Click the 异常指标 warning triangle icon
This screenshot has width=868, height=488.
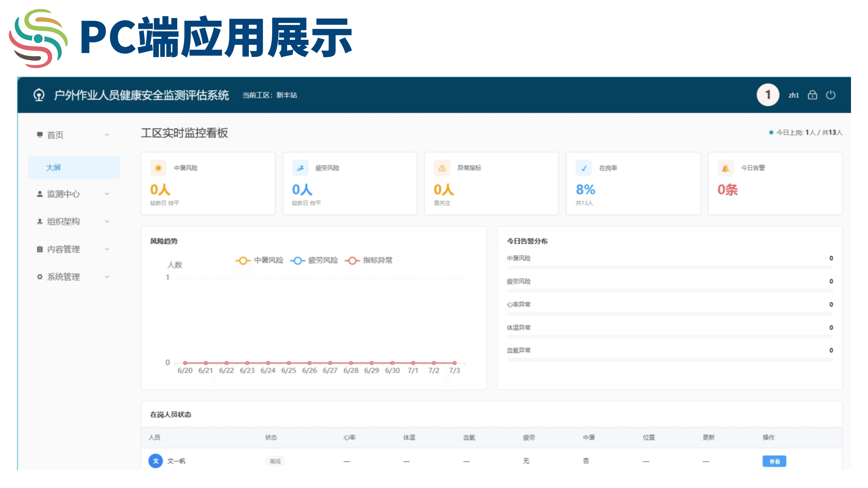(442, 168)
